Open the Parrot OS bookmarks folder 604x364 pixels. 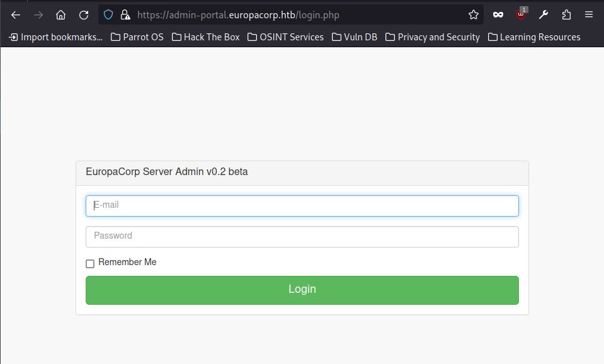point(137,37)
